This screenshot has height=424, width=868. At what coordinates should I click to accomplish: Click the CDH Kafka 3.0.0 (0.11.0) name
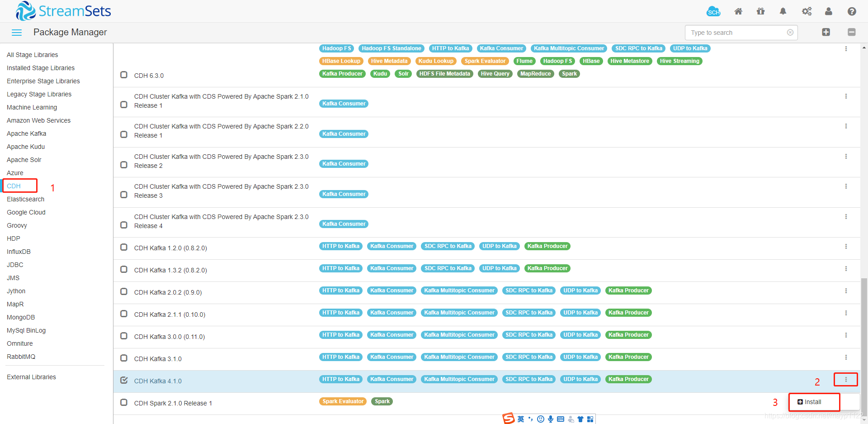click(x=170, y=337)
